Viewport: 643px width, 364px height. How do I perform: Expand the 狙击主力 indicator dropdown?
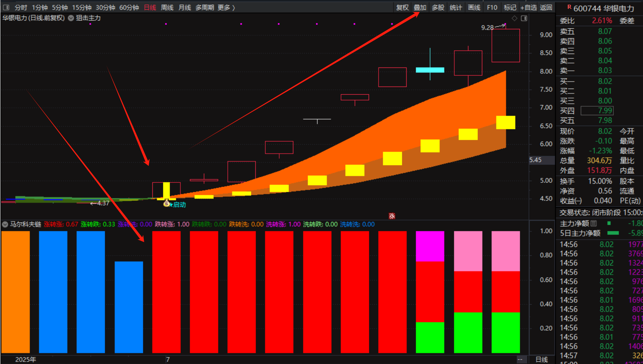click(x=71, y=18)
